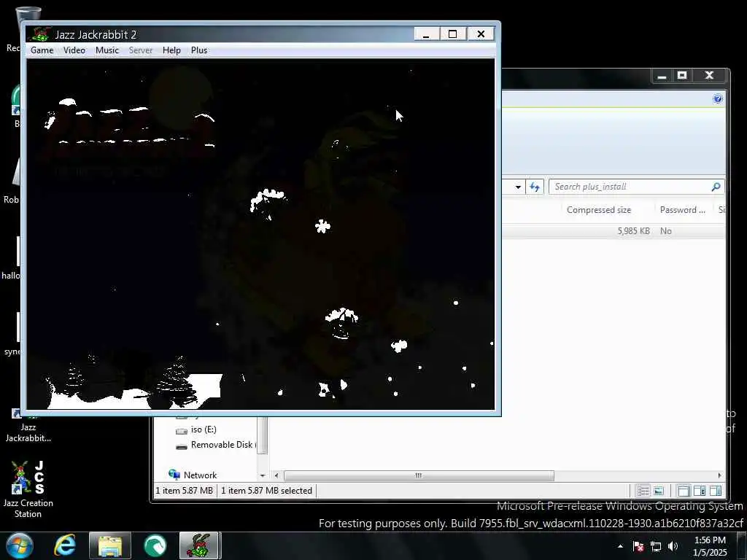Launch Internet Explorer from taskbar
747x560 pixels.
65,545
